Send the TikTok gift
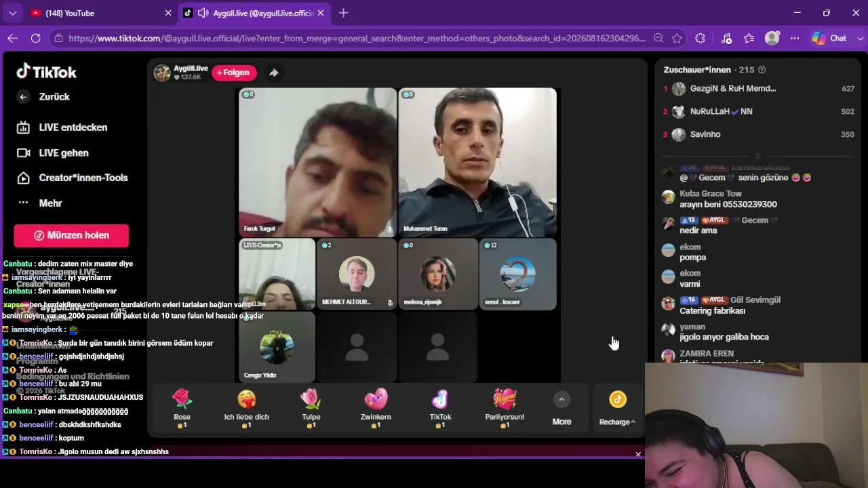This screenshot has height=488, width=868. coord(440,408)
